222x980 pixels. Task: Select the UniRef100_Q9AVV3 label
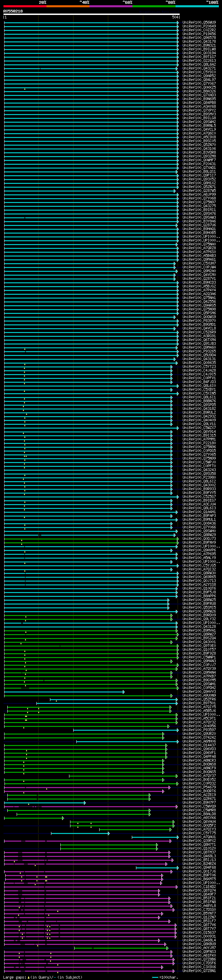click(199, 691)
